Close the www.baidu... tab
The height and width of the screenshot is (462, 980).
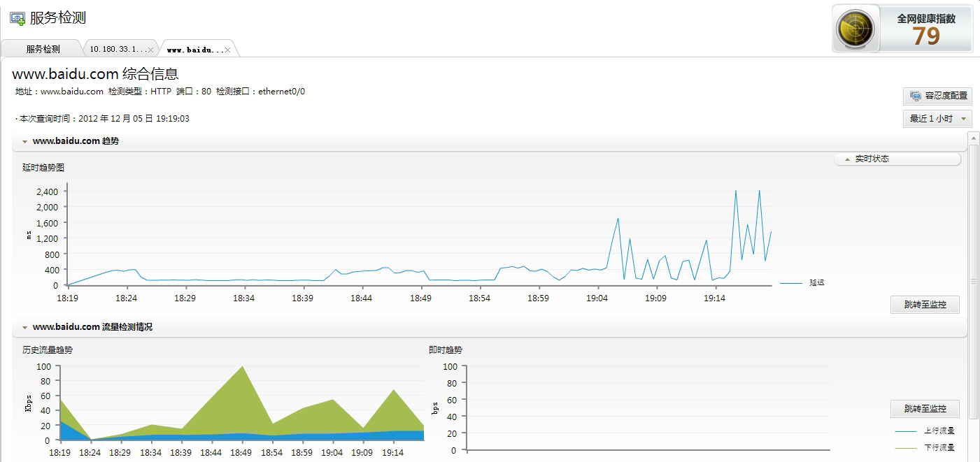[x=228, y=50]
